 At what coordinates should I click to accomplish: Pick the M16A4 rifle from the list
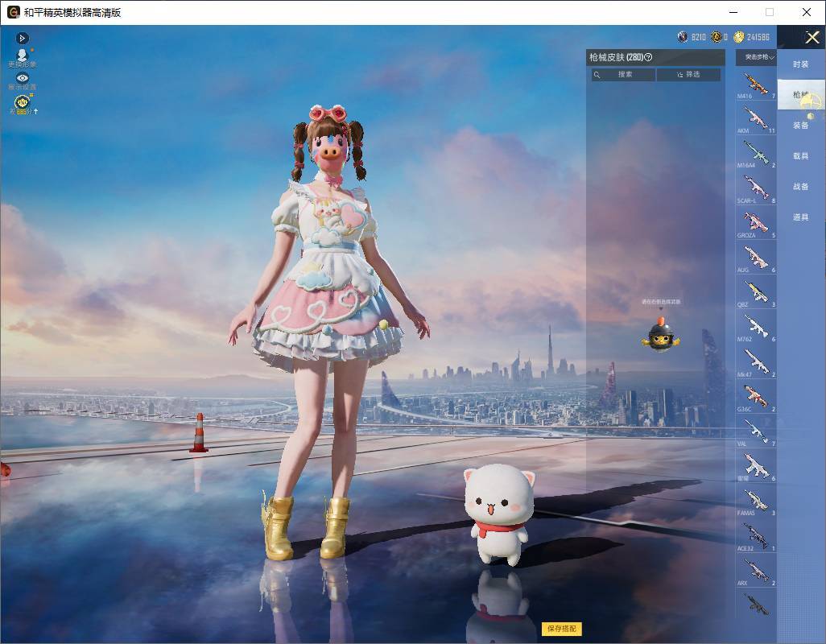pos(756,154)
